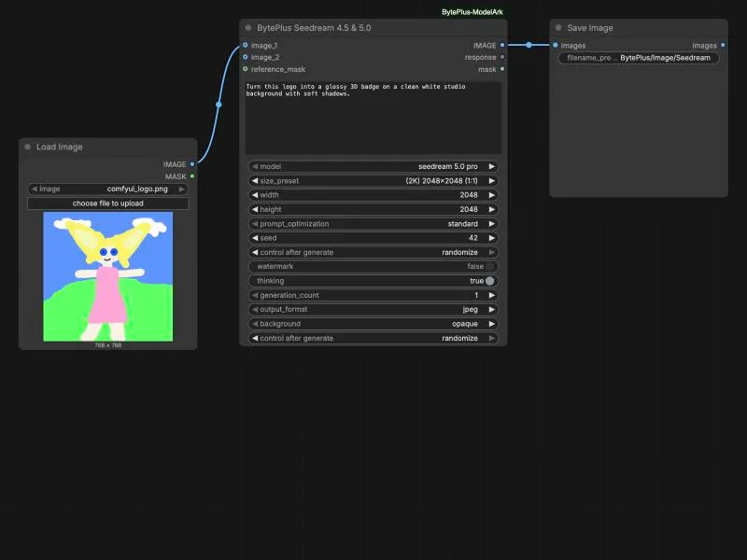
Task: Click the link midpoint from Load Image to image_1
Action: 218,105
